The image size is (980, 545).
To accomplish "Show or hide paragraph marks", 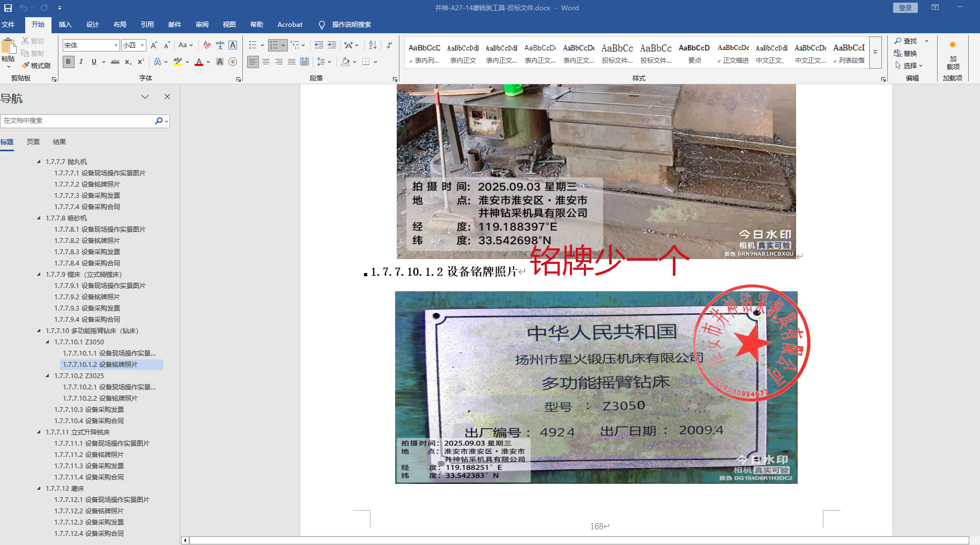I will click(x=390, y=45).
